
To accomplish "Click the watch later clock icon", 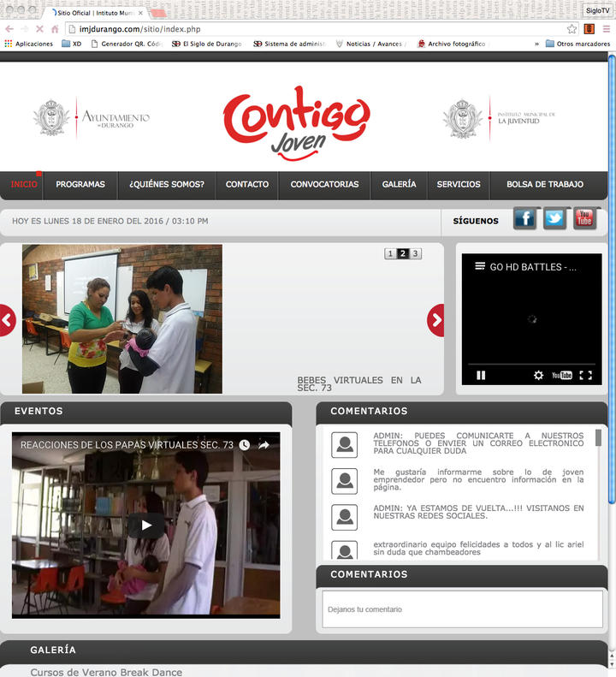I will [245, 445].
